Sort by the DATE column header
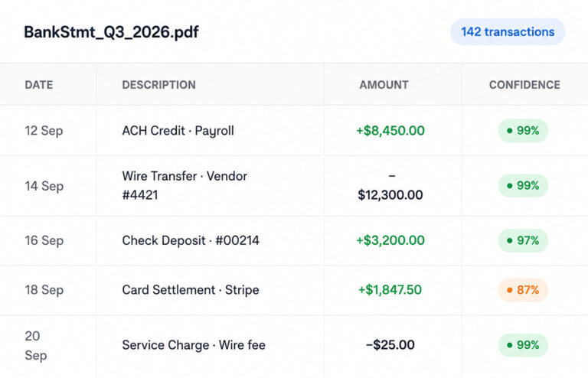588x378 pixels. pos(39,85)
